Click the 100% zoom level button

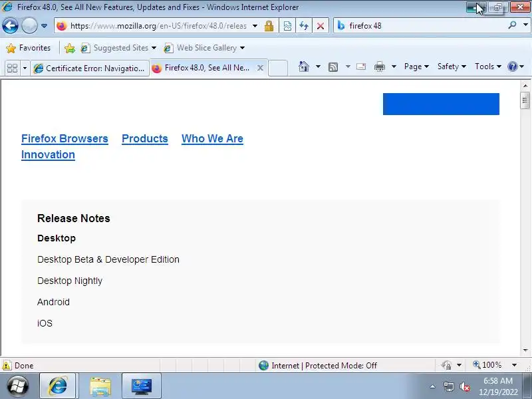[487, 365]
